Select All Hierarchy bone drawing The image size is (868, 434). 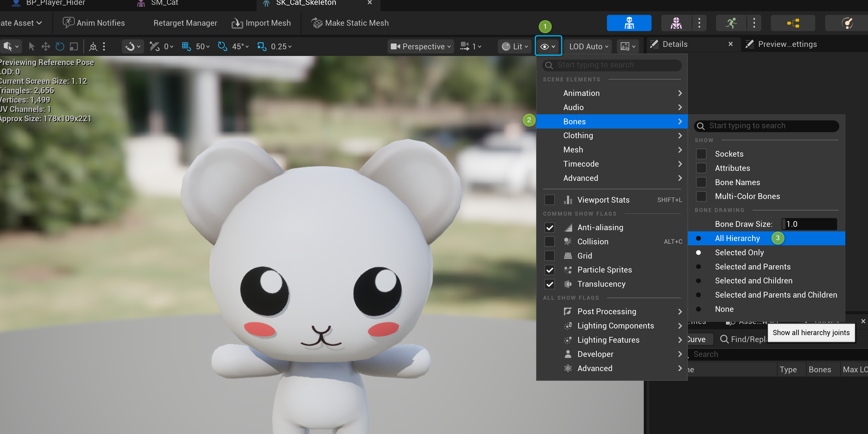[x=766, y=238]
